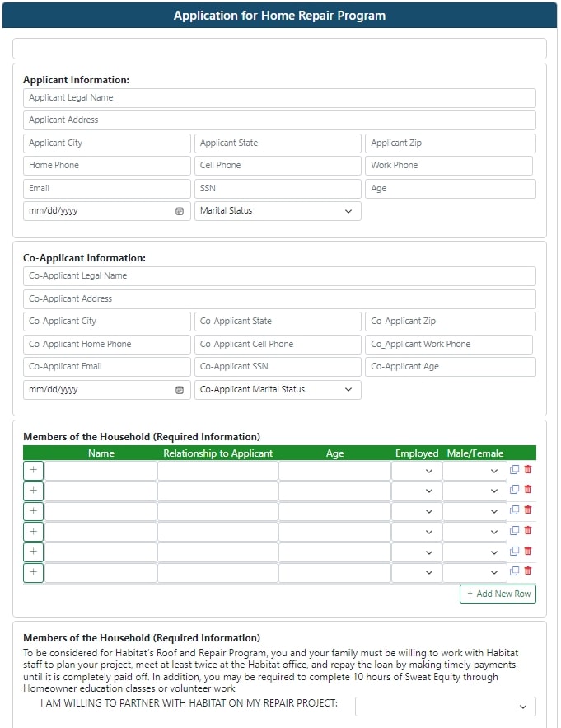
Task: Open co-applicant date calendar icon
Action: click(x=180, y=390)
